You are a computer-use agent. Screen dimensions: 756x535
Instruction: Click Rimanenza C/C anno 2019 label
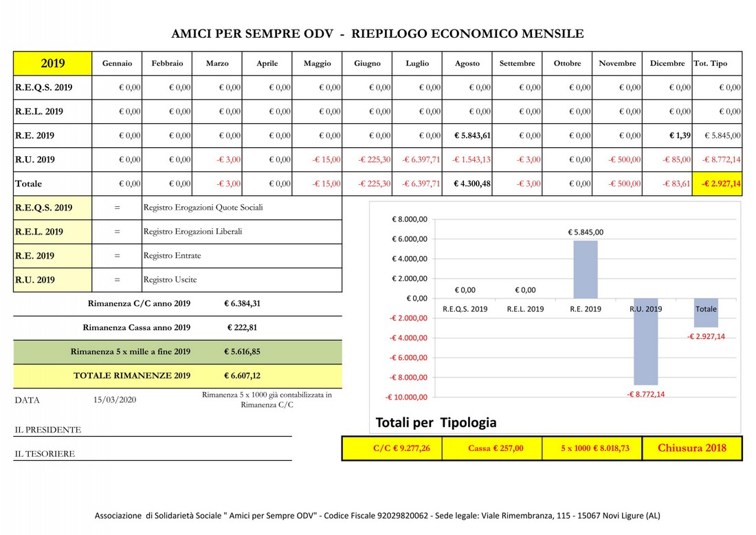[x=139, y=303]
